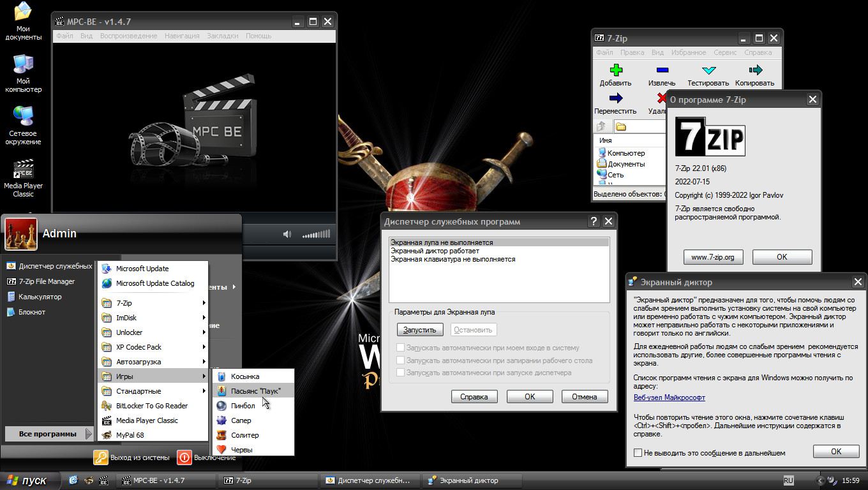Toggle auto-start on dispatcher launch checkbox
Viewport: 868px width, 490px height.
click(x=401, y=372)
